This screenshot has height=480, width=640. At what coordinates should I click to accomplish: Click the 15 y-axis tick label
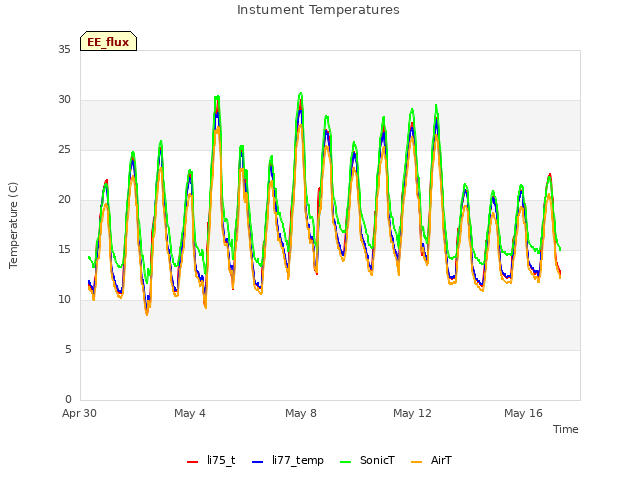[64, 249]
